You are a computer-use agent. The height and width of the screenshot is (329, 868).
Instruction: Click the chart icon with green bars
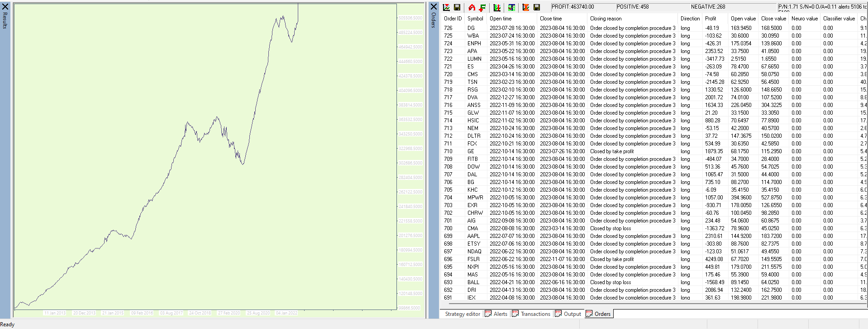(497, 7)
